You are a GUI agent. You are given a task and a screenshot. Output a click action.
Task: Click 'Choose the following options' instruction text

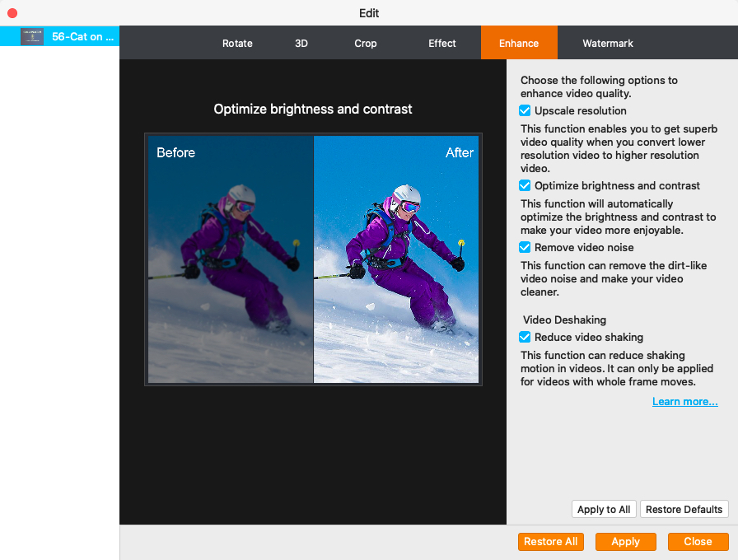click(599, 86)
